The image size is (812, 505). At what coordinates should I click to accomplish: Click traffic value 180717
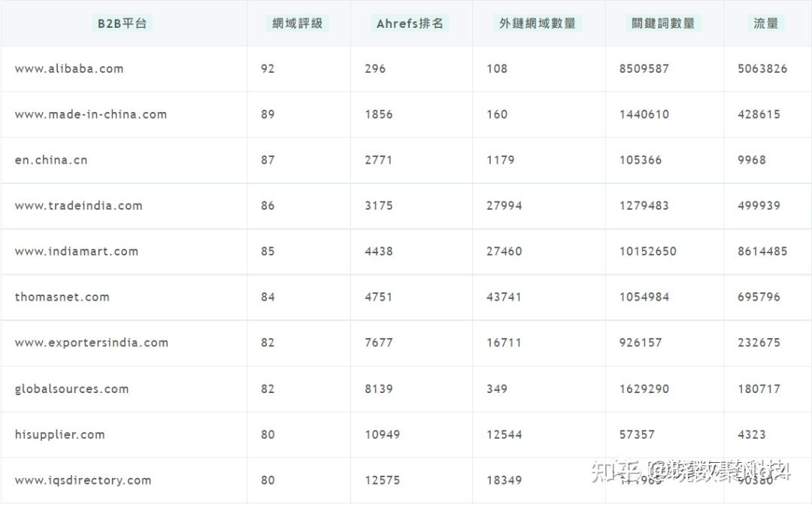pos(759,389)
